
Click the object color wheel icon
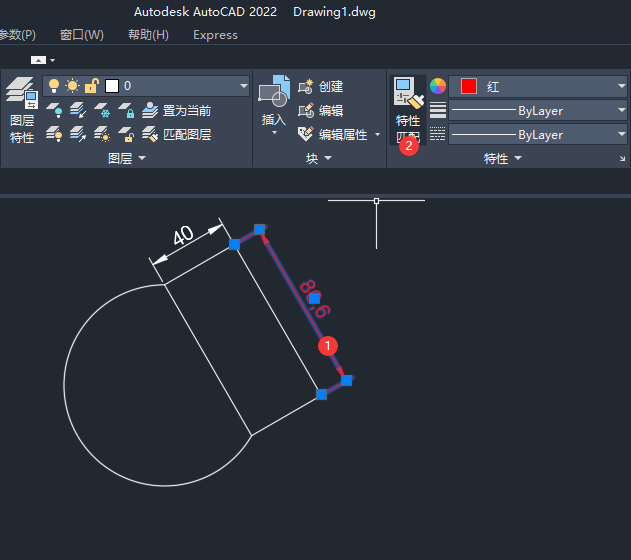click(438, 87)
